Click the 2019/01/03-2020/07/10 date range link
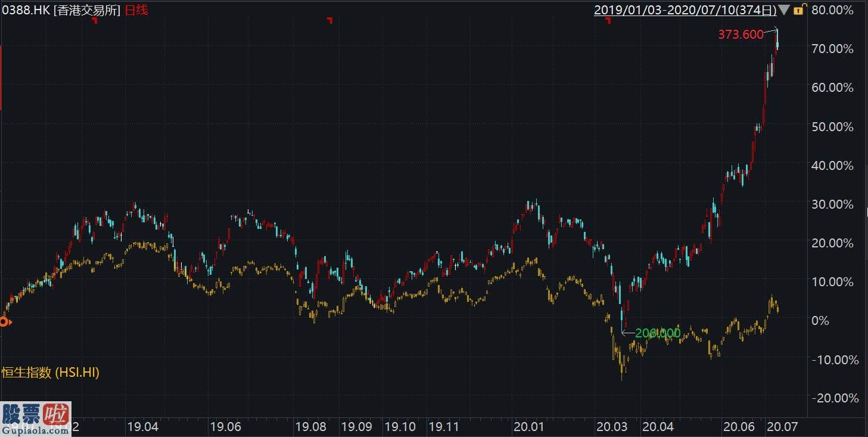868x437 pixels. click(x=685, y=10)
